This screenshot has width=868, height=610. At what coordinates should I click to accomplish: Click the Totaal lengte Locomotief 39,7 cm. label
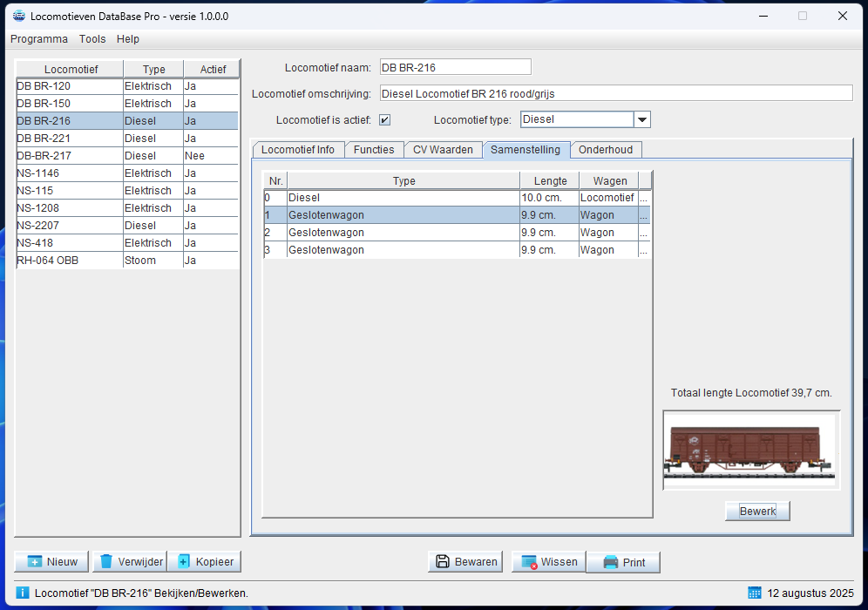[x=751, y=392]
